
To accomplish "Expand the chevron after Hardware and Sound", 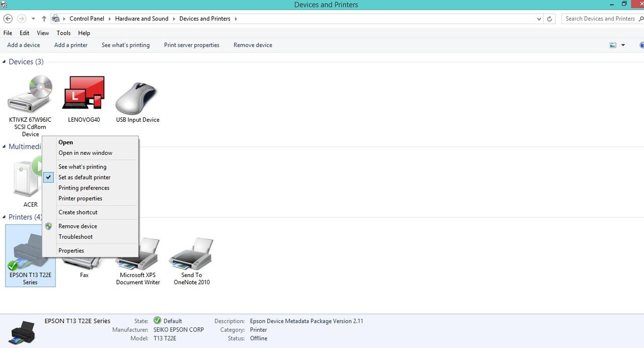I will tap(174, 19).
